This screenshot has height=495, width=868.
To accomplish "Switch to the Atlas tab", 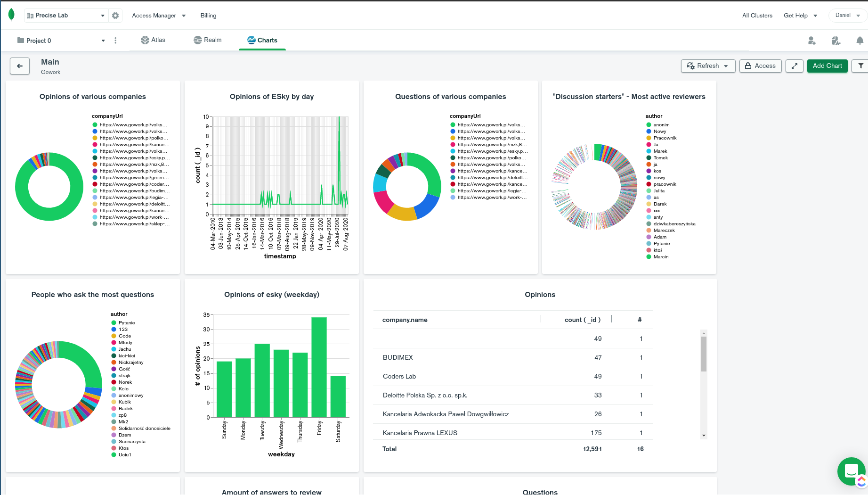I will pos(153,40).
